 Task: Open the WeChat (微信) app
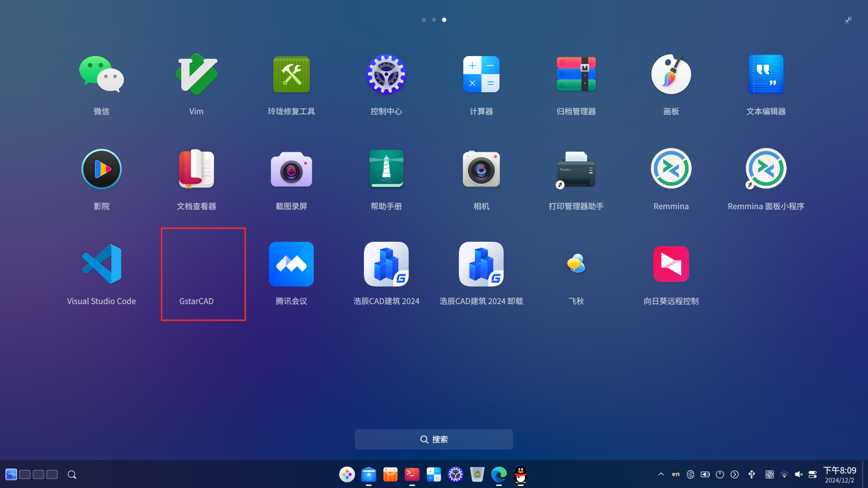point(101,75)
